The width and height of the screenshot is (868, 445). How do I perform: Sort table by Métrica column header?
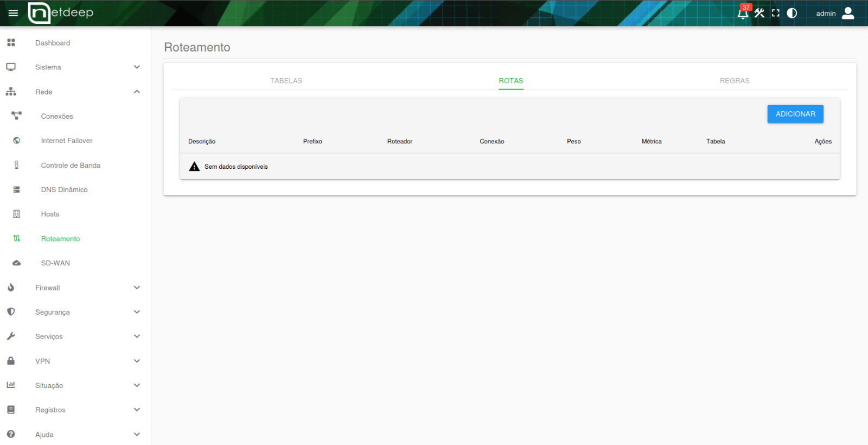click(x=652, y=142)
